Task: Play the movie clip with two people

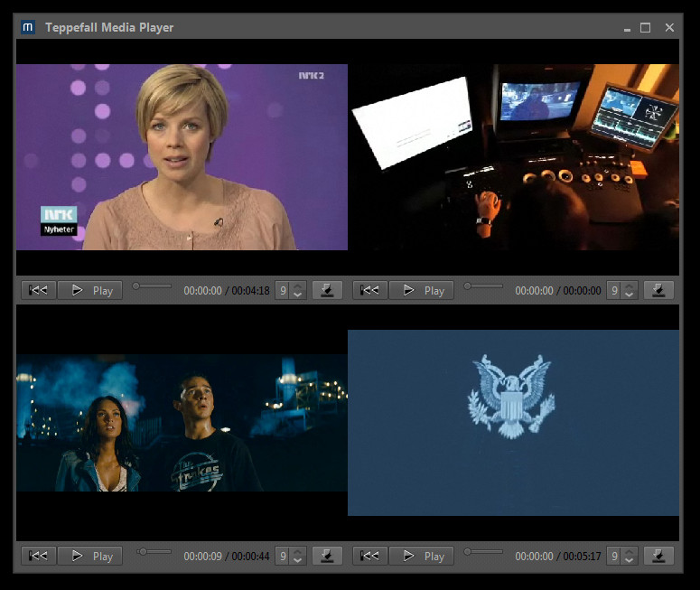Action: (90, 556)
